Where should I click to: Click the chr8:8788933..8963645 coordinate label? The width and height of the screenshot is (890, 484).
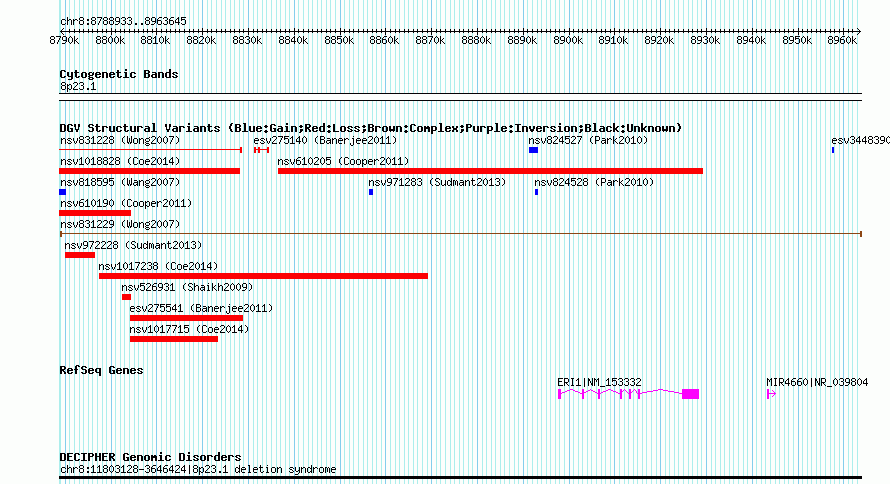pos(123,21)
